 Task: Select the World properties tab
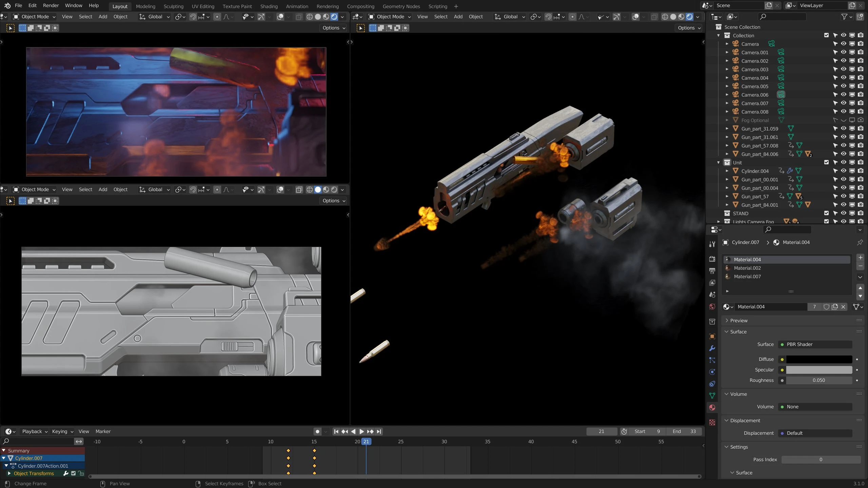(712, 306)
